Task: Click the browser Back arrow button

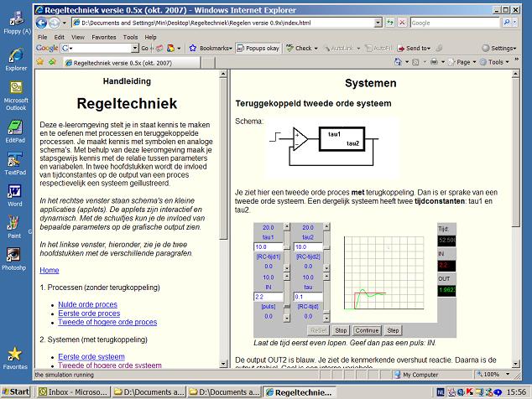Action: coord(41,23)
